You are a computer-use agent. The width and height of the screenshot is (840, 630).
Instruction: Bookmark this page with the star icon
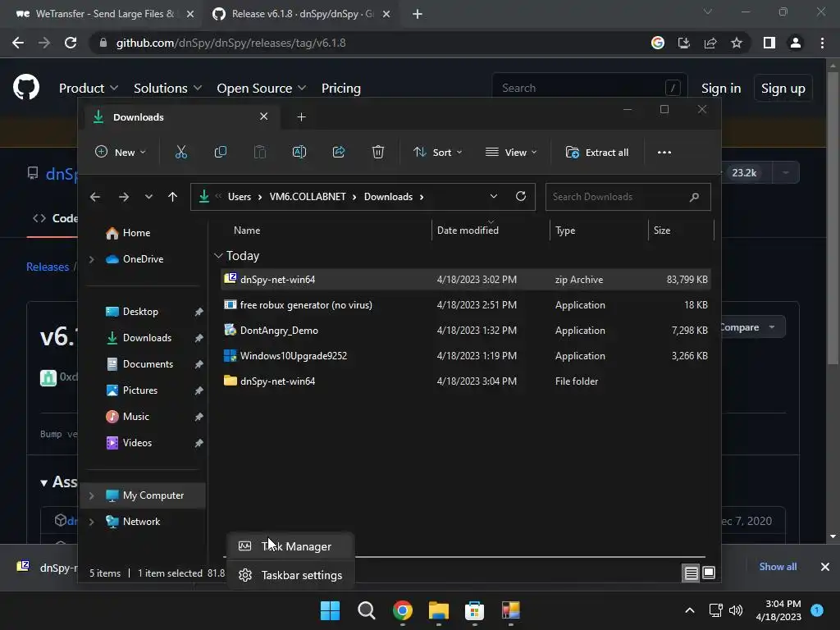[737, 43]
